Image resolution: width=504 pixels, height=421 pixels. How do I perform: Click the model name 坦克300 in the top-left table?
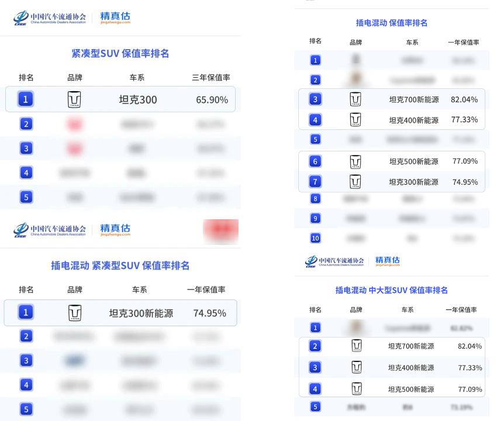tap(138, 99)
